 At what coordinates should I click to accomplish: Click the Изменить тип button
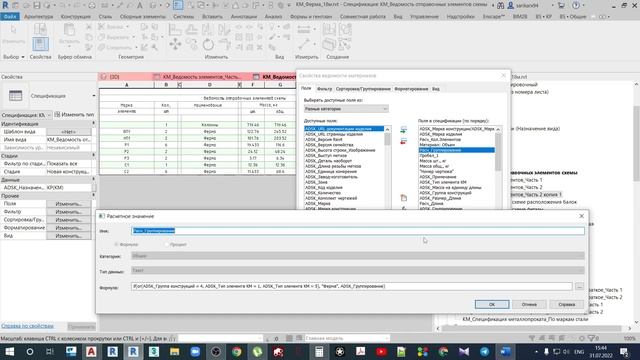coord(74,115)
